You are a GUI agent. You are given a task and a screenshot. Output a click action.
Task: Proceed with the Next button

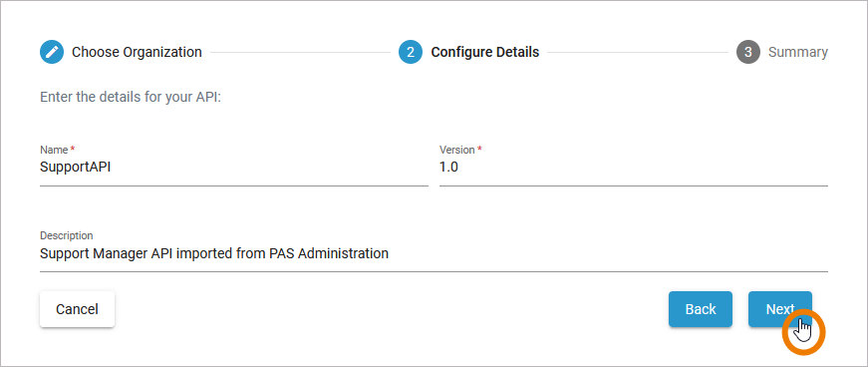pos(780,309)
